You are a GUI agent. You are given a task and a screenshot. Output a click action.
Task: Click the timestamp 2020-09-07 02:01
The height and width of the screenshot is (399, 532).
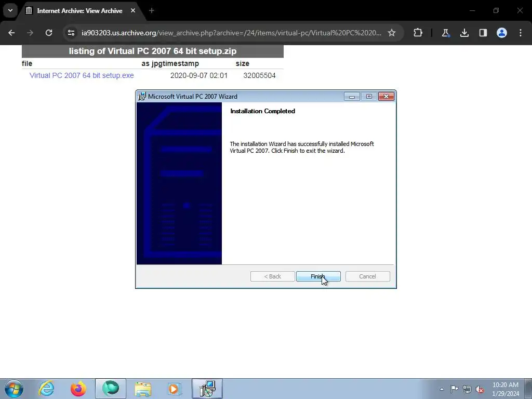click(199, 75)
